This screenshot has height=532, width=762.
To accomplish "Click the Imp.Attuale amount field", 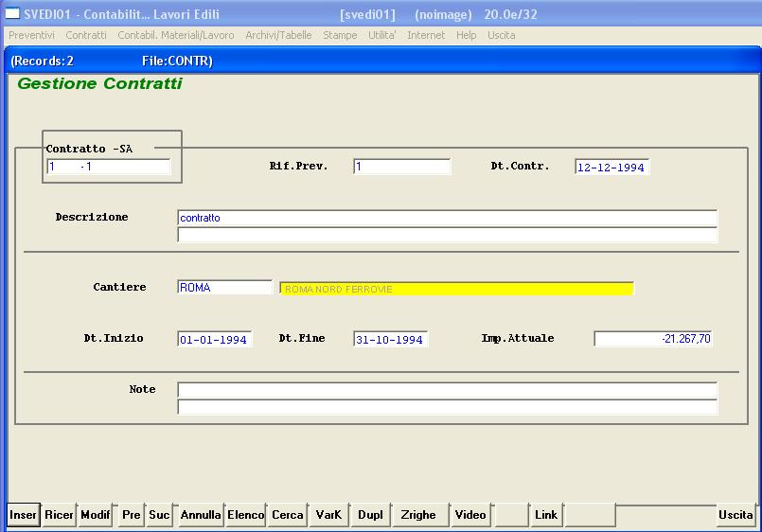I will (x=653, y=339).
